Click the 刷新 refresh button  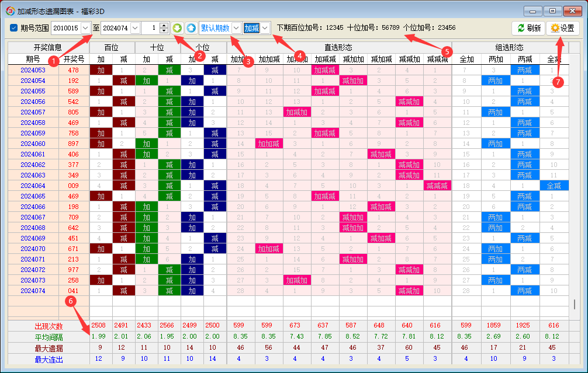tap(528, 28)
